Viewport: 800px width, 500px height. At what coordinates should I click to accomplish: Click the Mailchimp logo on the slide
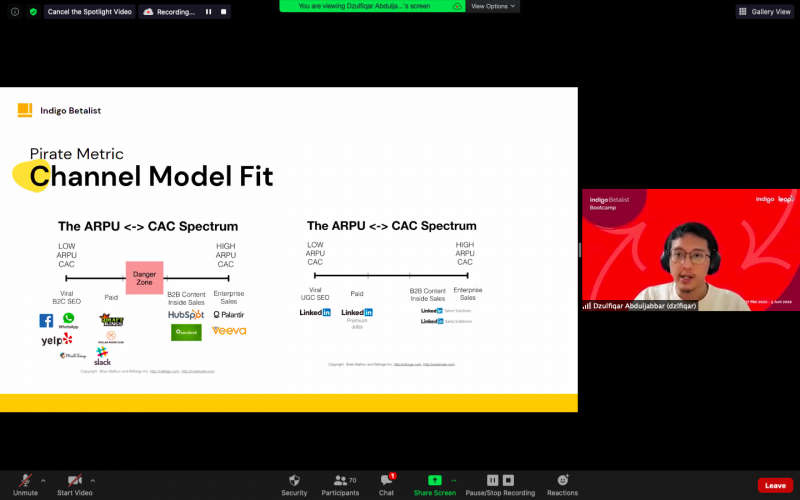point(72,356)
